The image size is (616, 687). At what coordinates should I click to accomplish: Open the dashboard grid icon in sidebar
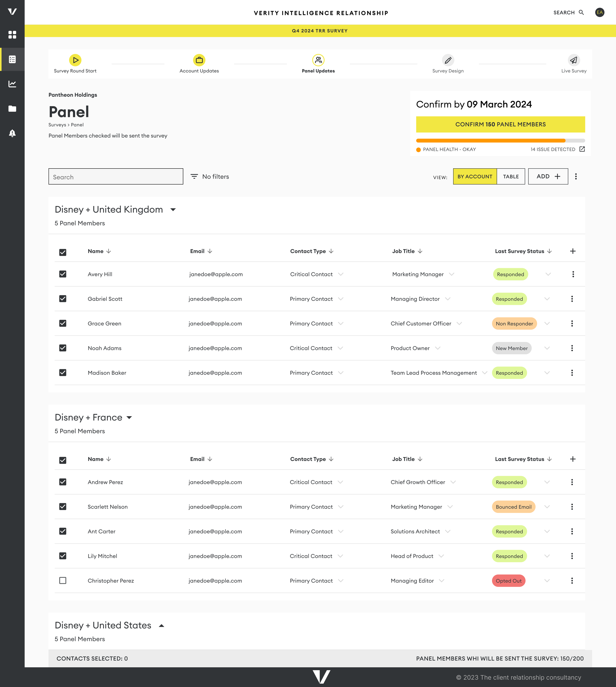click(x=12, y=35)
